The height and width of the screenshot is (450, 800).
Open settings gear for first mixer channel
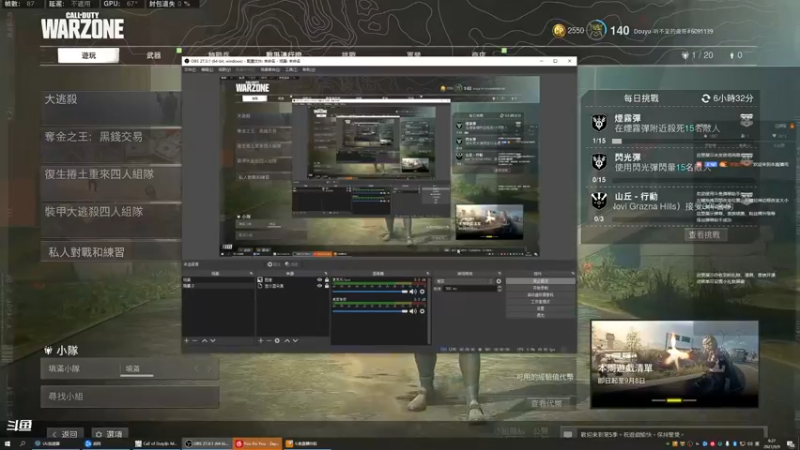tap(422, 292)
